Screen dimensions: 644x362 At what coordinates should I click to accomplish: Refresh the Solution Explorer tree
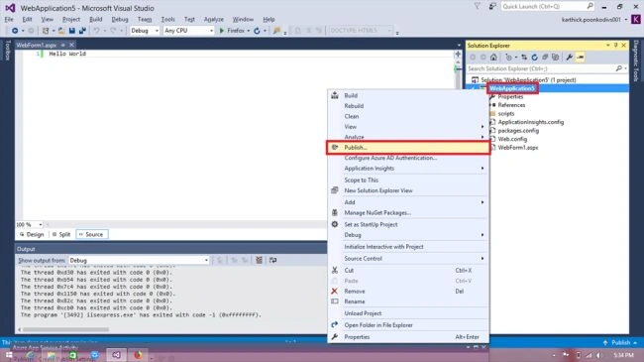[534, 58]
